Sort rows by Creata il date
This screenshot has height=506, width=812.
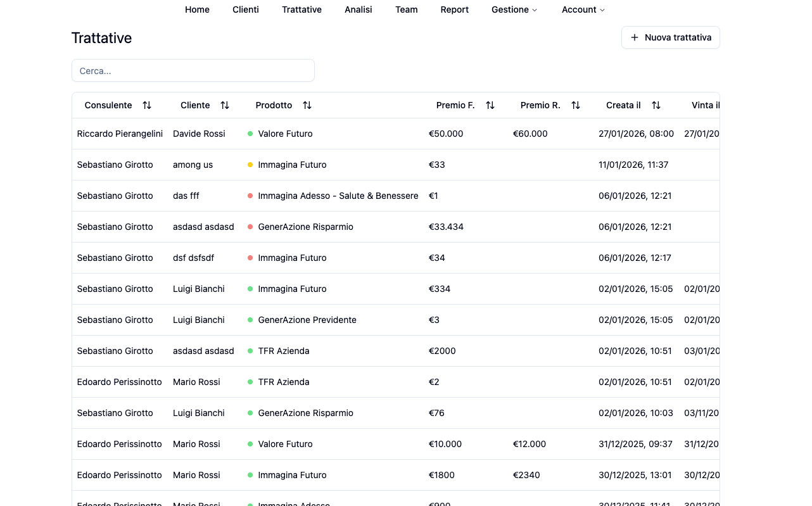[656, 105]
